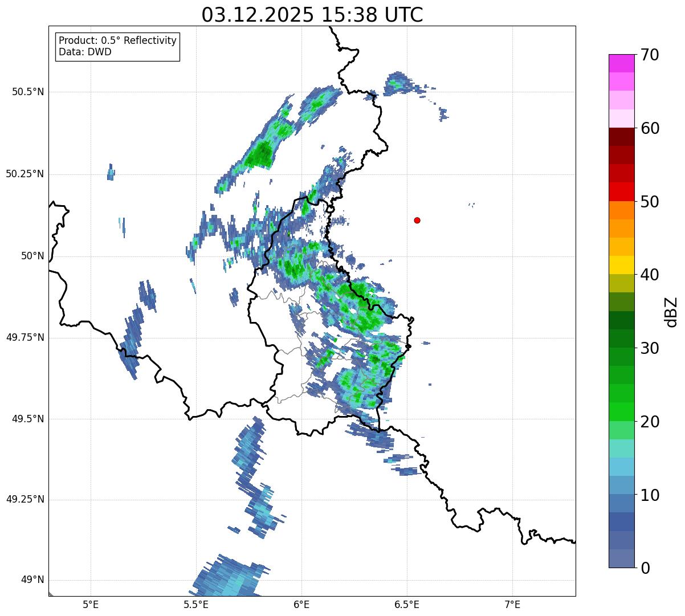Screen dimensions: 685x616
Task: Pick the dark blue swatch between 5 and 10
Action: [621, 521]
